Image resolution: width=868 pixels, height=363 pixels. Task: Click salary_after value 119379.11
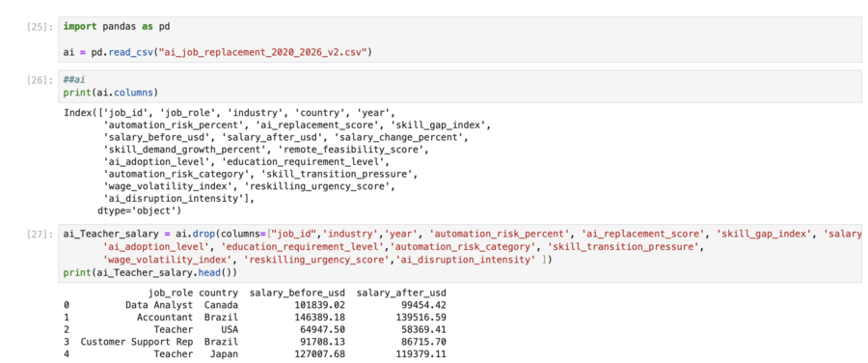421,353
